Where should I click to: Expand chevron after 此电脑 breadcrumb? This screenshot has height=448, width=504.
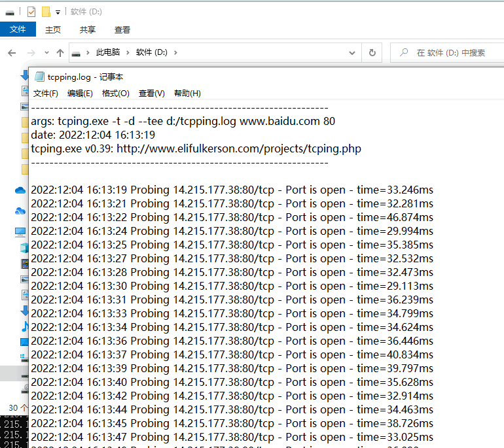pos(128,52)
